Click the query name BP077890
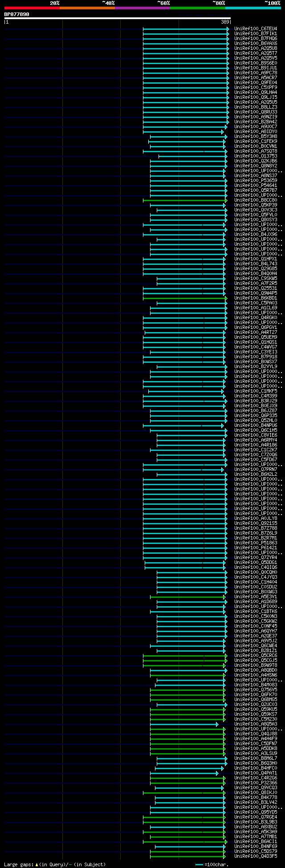Screen dimensions: 285x868 coord(17,14)
